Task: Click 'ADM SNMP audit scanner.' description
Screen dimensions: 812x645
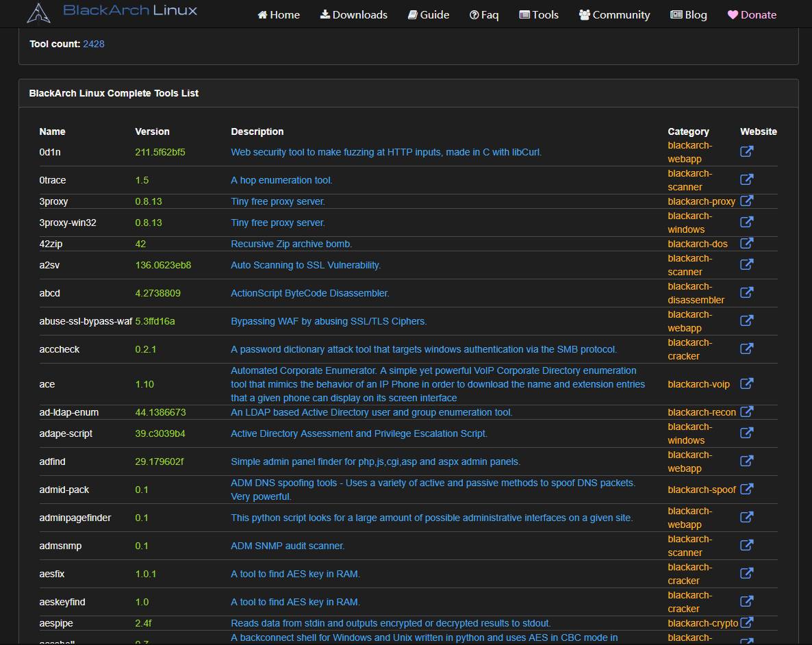Action: 288,546
